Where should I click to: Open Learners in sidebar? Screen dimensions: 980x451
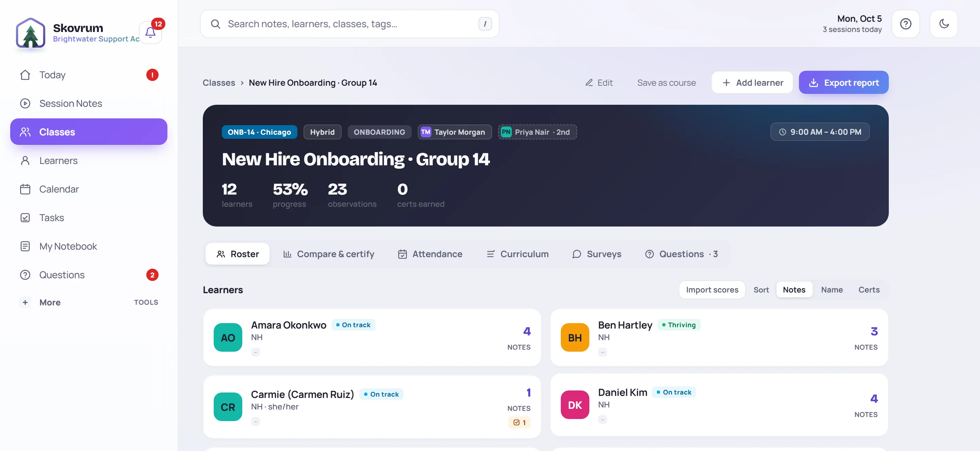click(x=88, y=161)
